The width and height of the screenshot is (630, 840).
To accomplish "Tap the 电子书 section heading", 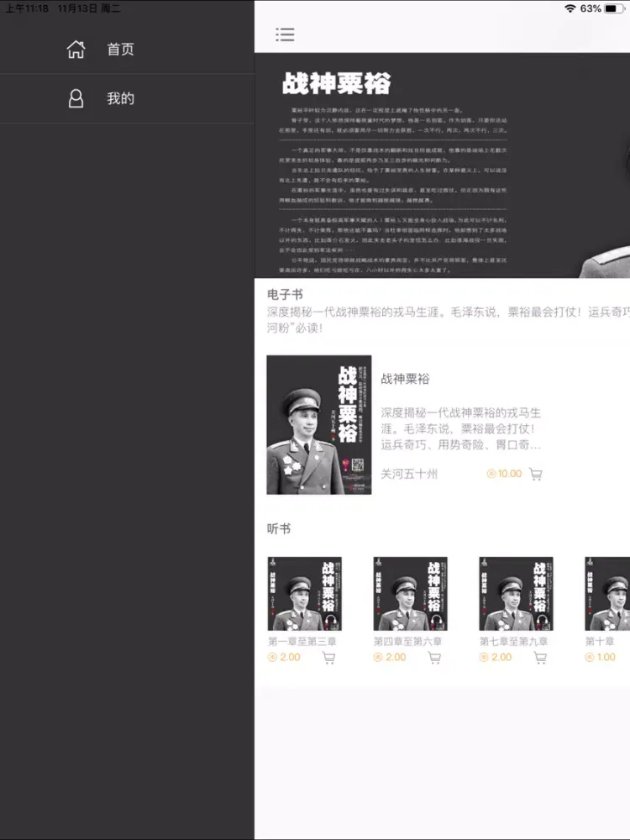I will click(x=285, y=294).
